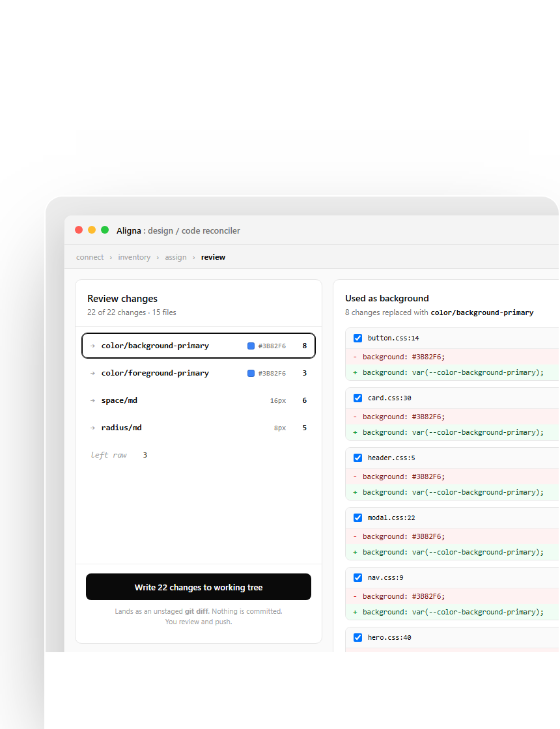Go to the connect step
This screenshot has height=729, width=560.
(x=90, y=257)
